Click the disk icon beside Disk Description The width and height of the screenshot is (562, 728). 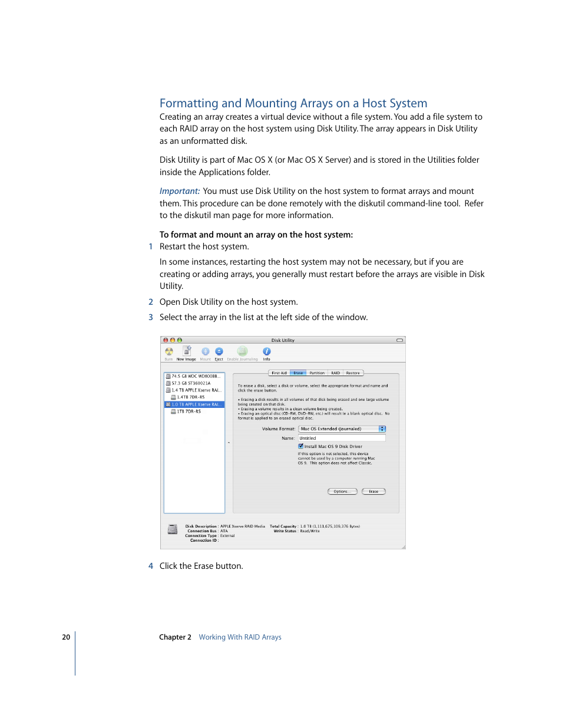coord(173,530)
